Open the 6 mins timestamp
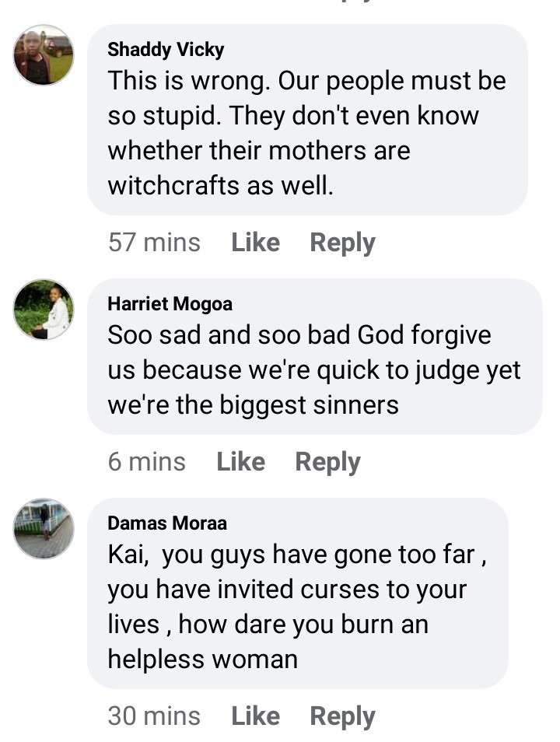The width and height of the screenshot is (560, 742). pyautogui.click(x=147, y=461)
